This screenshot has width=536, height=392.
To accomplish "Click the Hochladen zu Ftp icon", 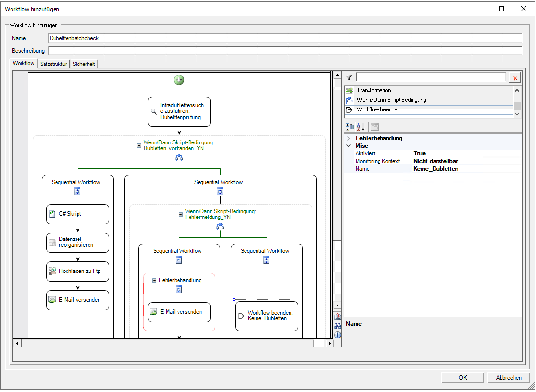I will [x=52, y=271].
